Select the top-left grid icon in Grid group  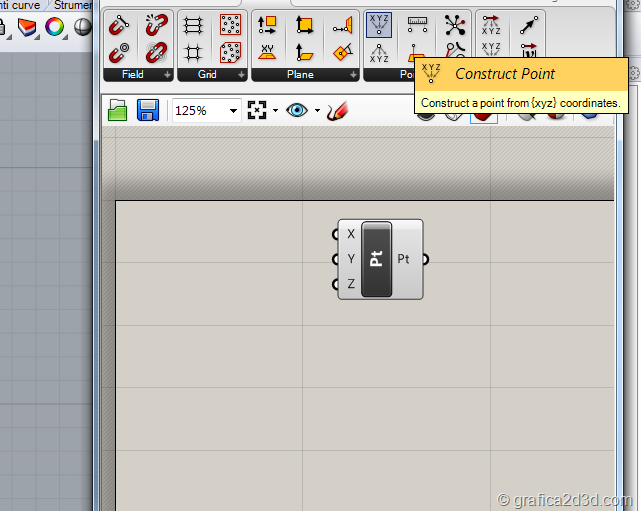click(194, 25)
